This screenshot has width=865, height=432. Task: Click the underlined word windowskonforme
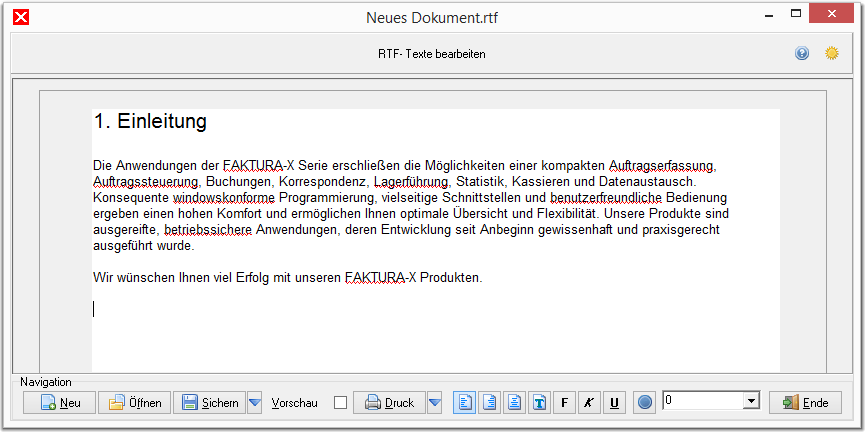tap(223, 198)
